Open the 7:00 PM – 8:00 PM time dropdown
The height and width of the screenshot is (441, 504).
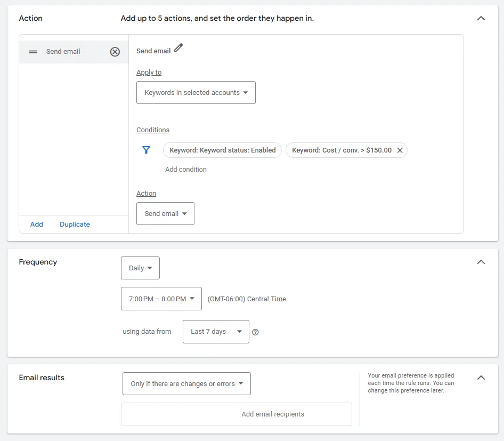161,299
